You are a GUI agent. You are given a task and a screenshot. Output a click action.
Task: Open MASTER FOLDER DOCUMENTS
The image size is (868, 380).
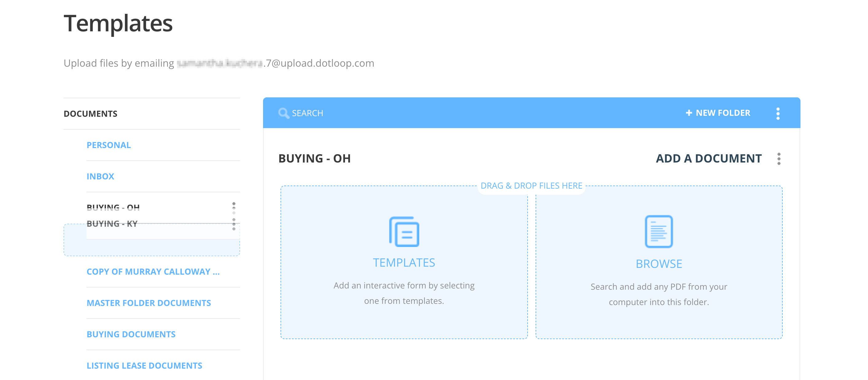click(149, 303)
